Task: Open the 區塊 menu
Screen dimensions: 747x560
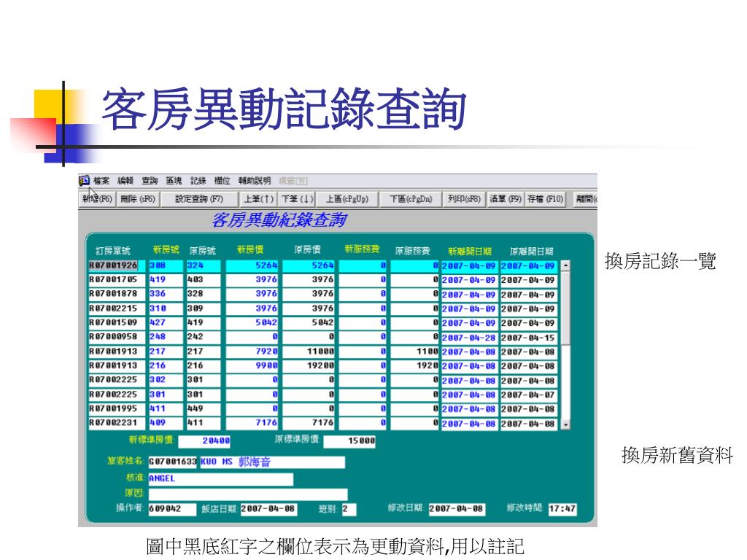Action: (x=174, y=181)
